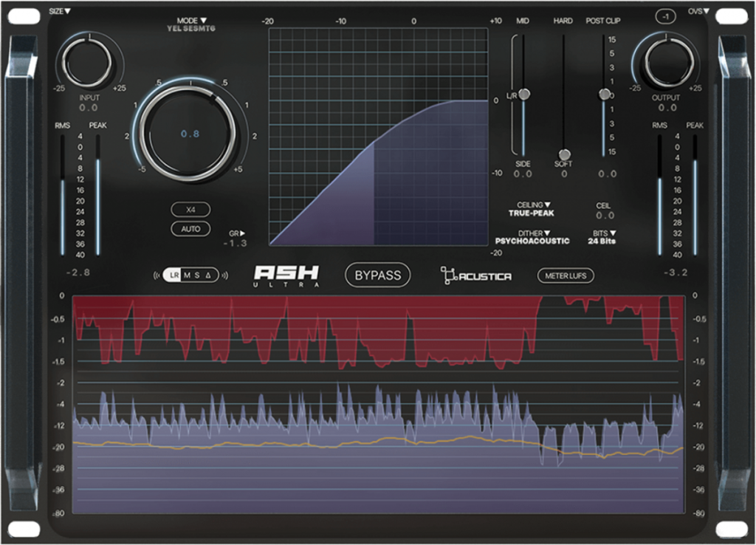This screenshot has height=545, width=756.
Task: Click the transfer curve graph
Action: [379, 137]
